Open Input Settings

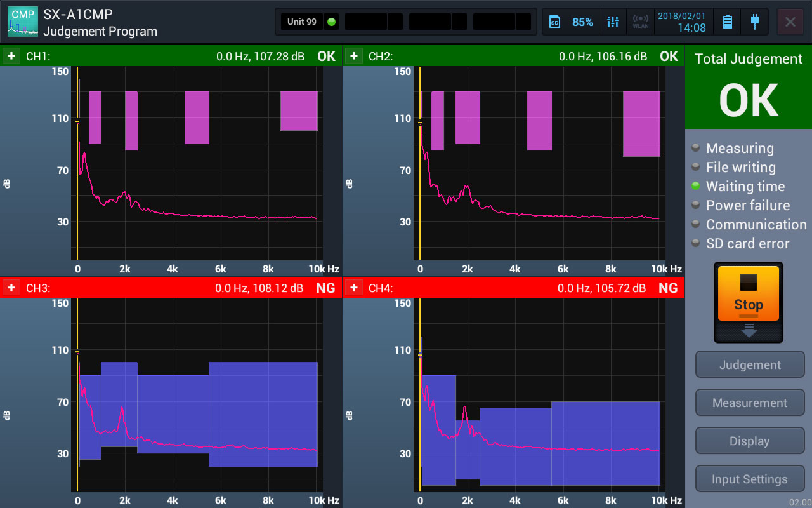pos(750,479)
